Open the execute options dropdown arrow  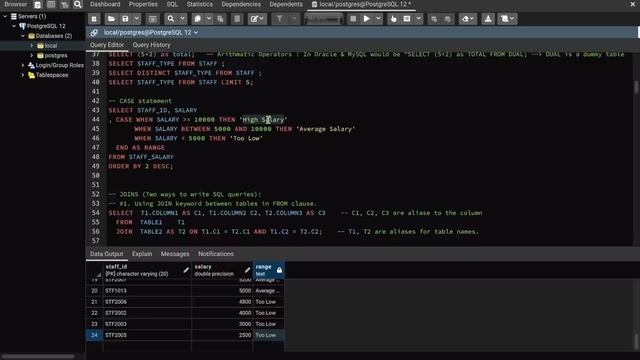pos(378,19)
